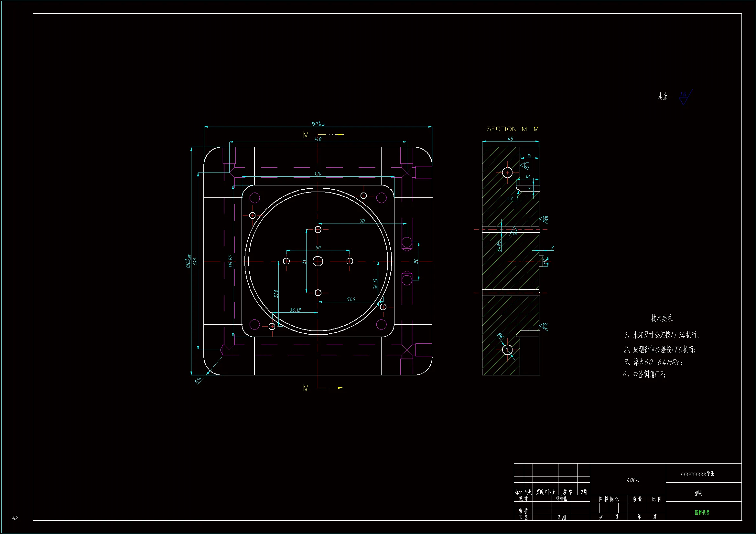Select the 型芯 part name cell
Image resolution: width=756 pixels, height=534 pixels.
tap(698, 493)
